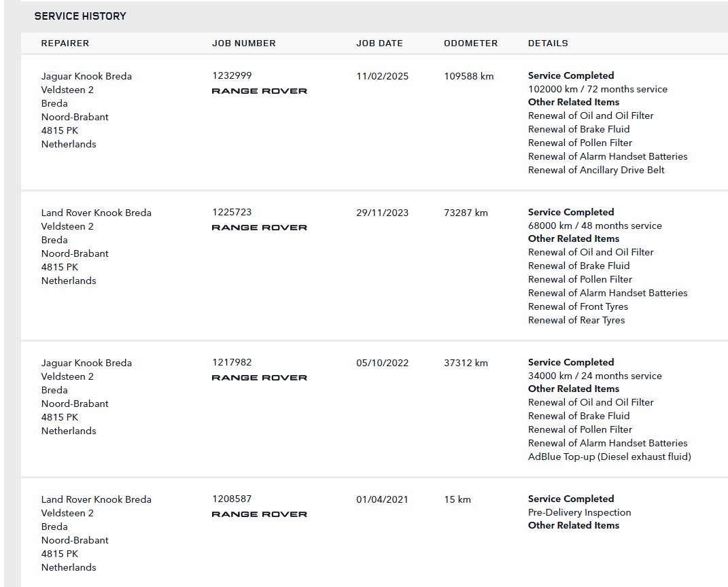This screenshot has height=587, width=728.
Task: Select the Job Number column header
Action: coord(244,43)
